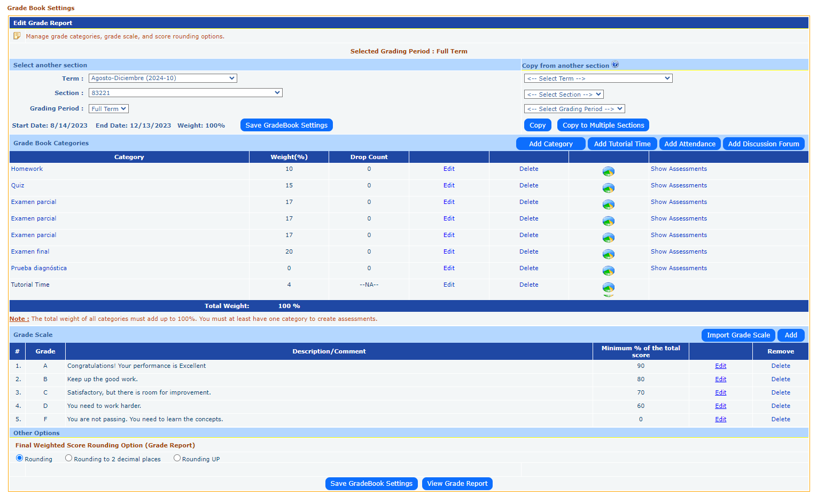Screen dimensions: 817x504
Task: Click the chart icon in Quiz row
Action: [608, 188]
